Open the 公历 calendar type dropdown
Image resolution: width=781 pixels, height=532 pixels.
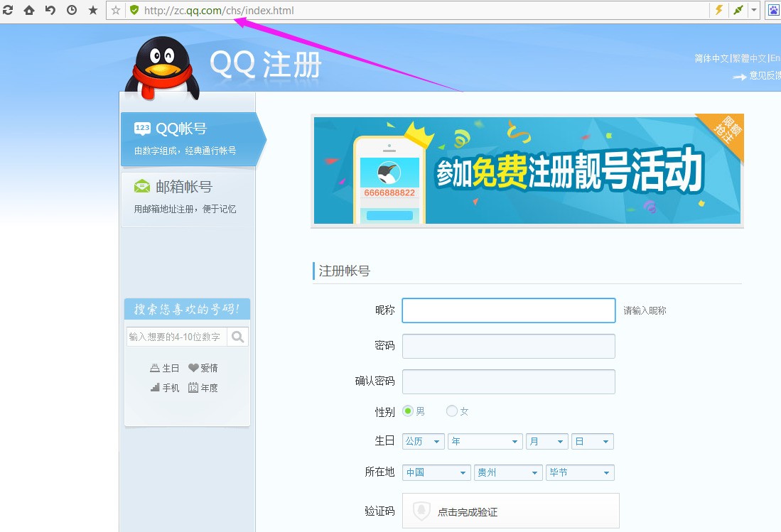[x=424, y=441]
